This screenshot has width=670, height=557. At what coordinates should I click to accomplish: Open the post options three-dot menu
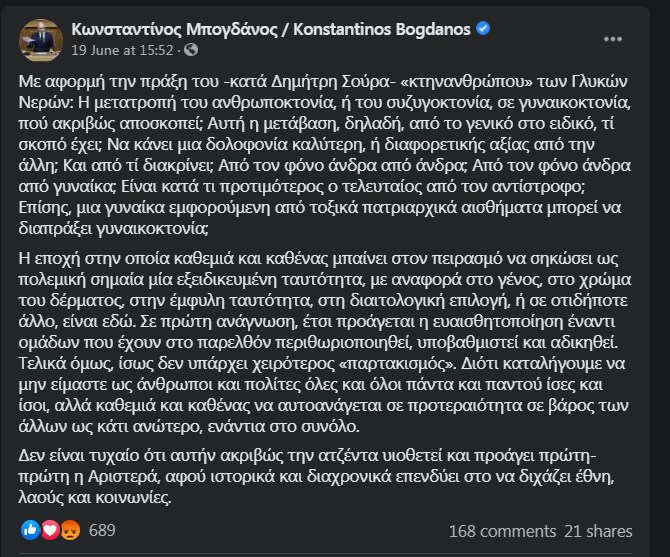point(612,39)
